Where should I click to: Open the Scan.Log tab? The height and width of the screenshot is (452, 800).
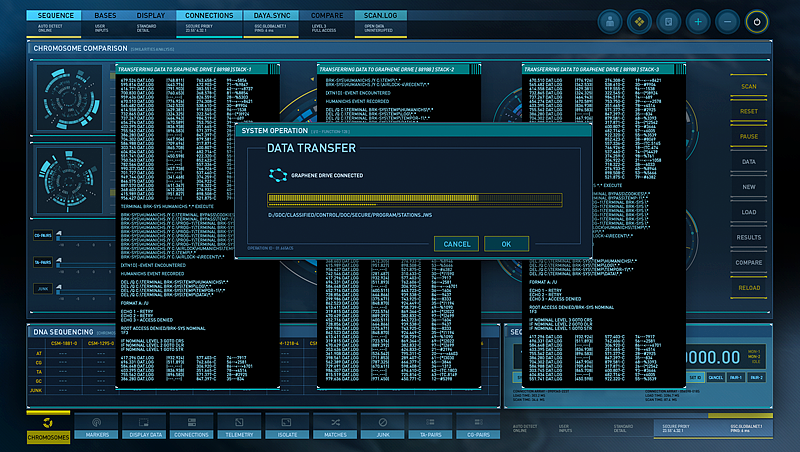tap(382, 16)
